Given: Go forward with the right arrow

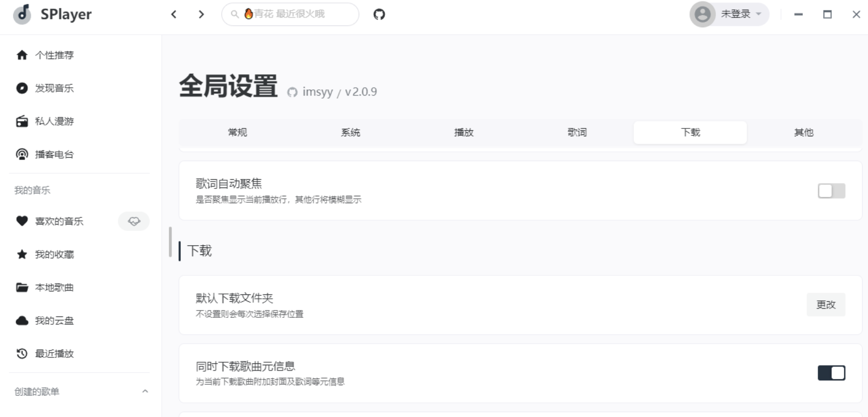Looking at the screenshot, I should [201, 14].
